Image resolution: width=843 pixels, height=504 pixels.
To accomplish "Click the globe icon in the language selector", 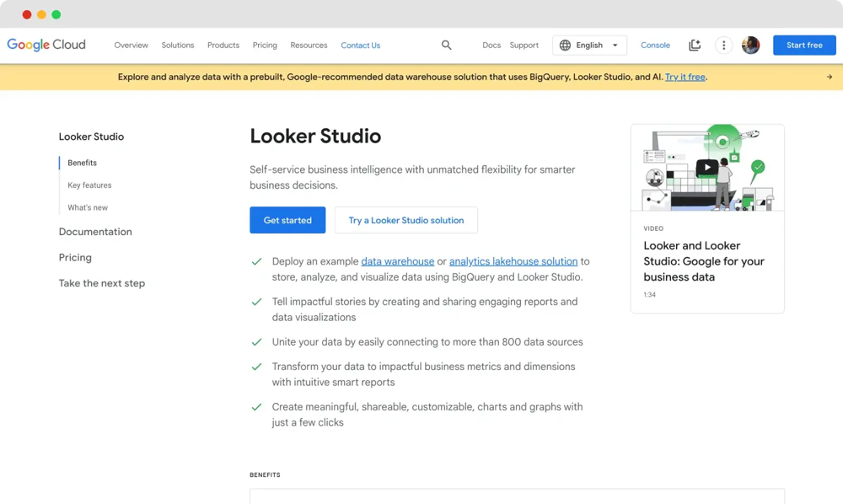I will pyautogui.click(x=565, y=45).
